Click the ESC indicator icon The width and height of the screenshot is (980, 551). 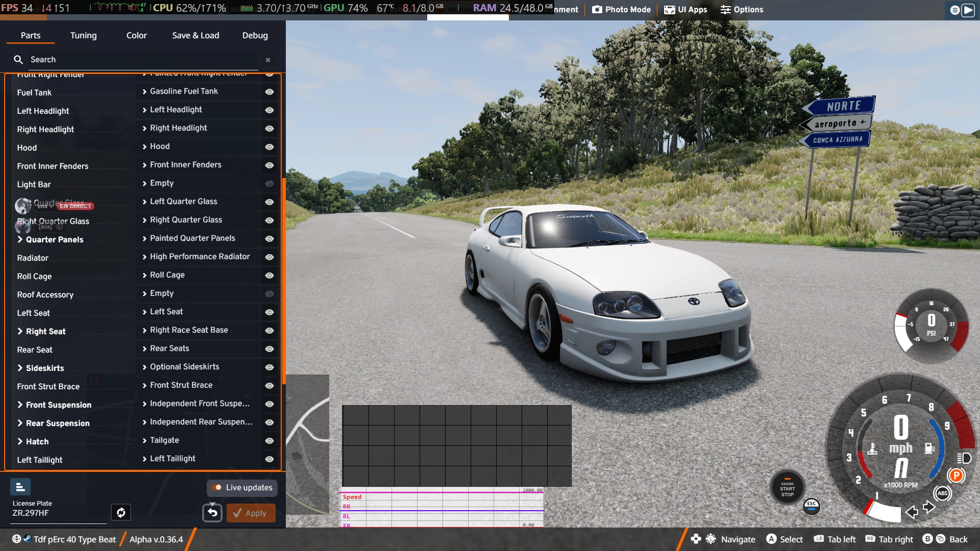[x=812, y=506]
